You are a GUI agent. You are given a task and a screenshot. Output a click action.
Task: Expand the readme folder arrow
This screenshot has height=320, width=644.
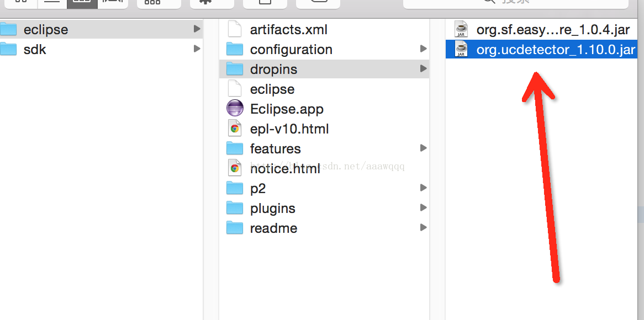tap(424, 227)
